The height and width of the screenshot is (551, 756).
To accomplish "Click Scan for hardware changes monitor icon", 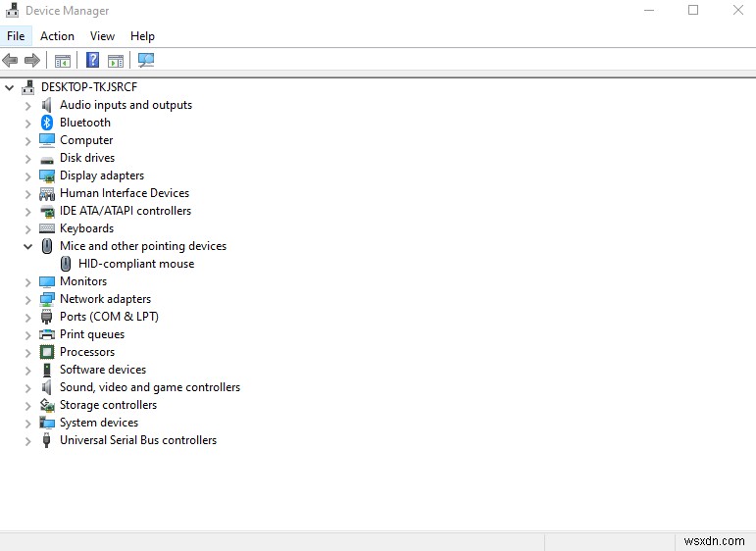I will coord(145,60).
